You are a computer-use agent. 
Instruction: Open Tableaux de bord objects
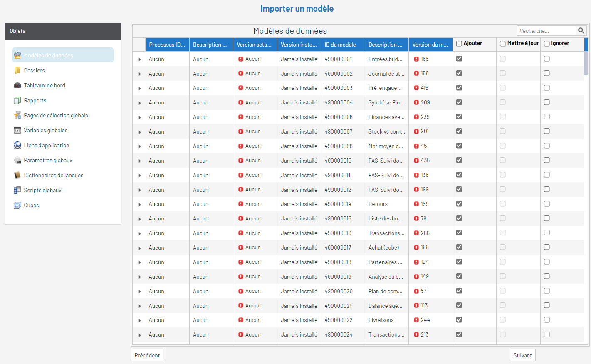point(45,85)
